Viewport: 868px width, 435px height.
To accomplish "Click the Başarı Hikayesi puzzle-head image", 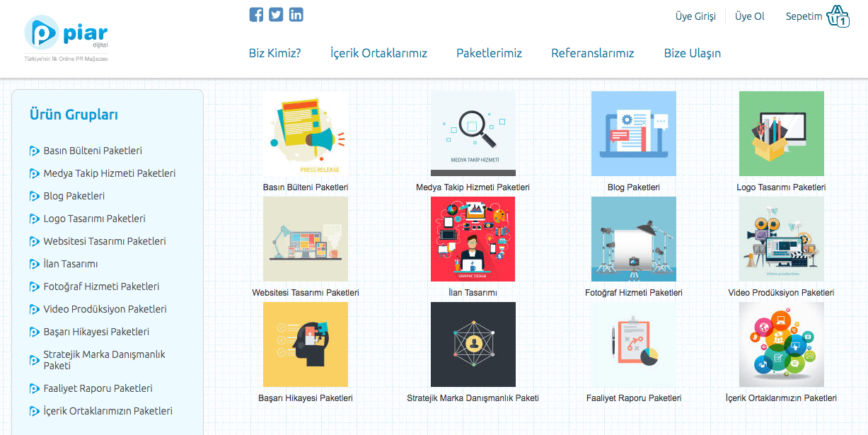I will pos(306,344).
